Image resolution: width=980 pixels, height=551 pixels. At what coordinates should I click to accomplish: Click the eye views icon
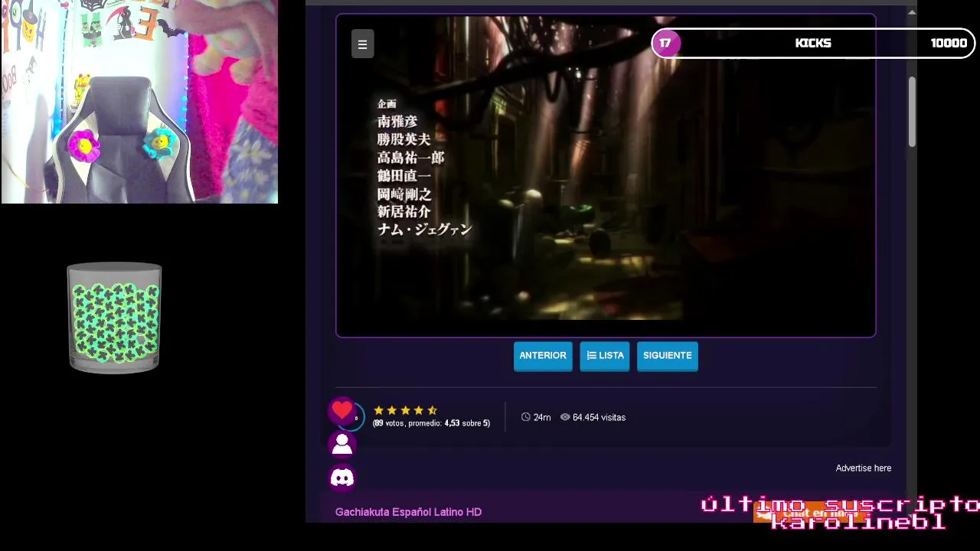565,417
